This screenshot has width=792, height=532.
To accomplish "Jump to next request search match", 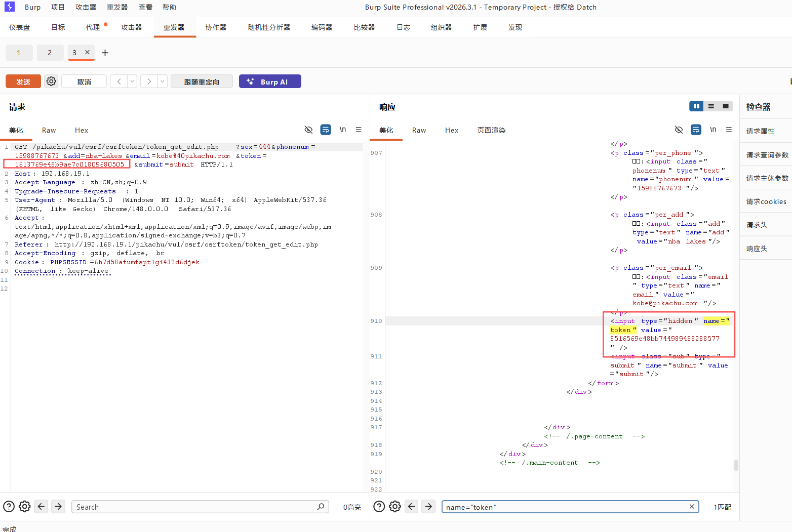I will click(58, 506).
